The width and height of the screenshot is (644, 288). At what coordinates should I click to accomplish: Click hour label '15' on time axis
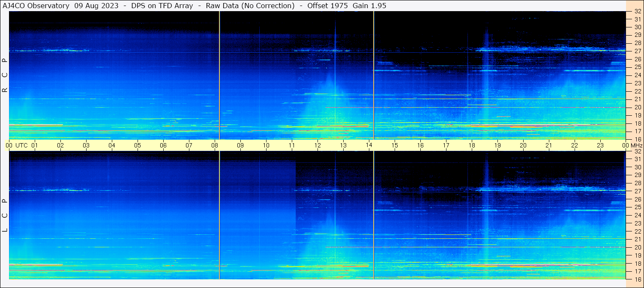click(x=395, y=145)
